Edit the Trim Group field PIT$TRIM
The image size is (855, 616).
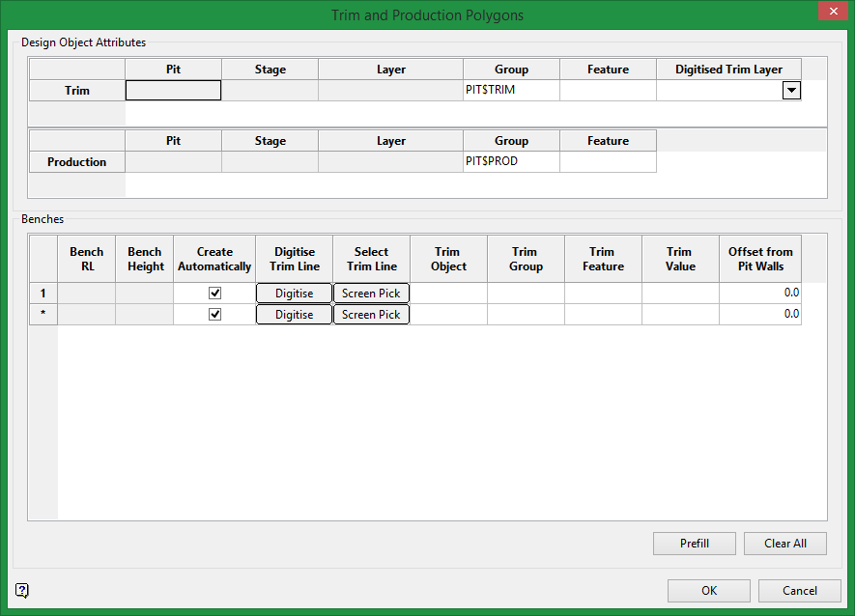(x=511, y=91)
